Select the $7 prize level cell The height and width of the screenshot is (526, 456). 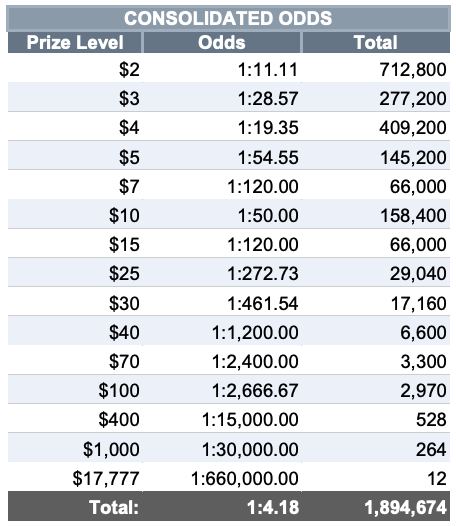pyautogui.click(x=75, y=185)
